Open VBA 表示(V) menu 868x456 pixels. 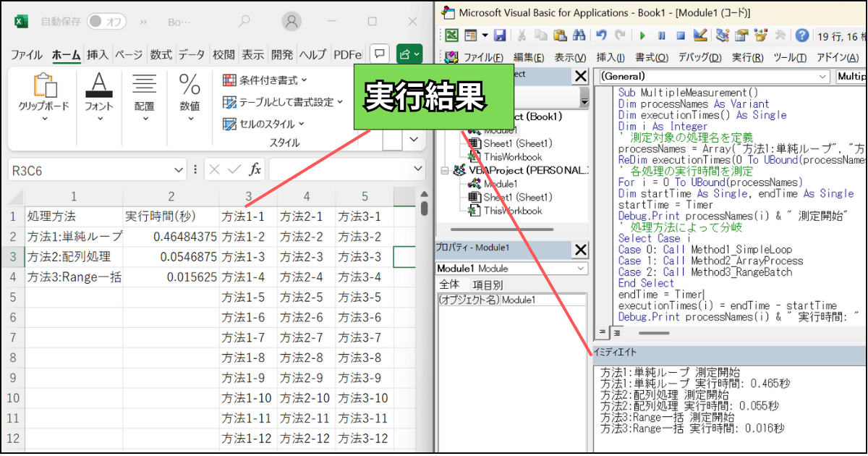[571, 57]
